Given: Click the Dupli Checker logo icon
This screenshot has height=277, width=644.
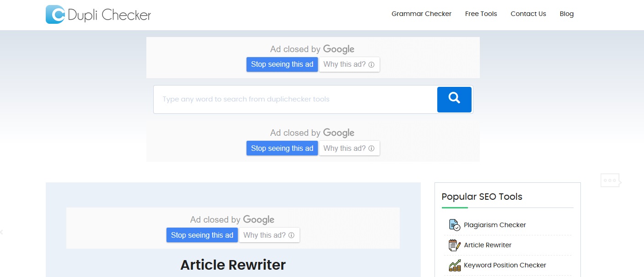Looking at the screenshot, I should click(55, 15).
